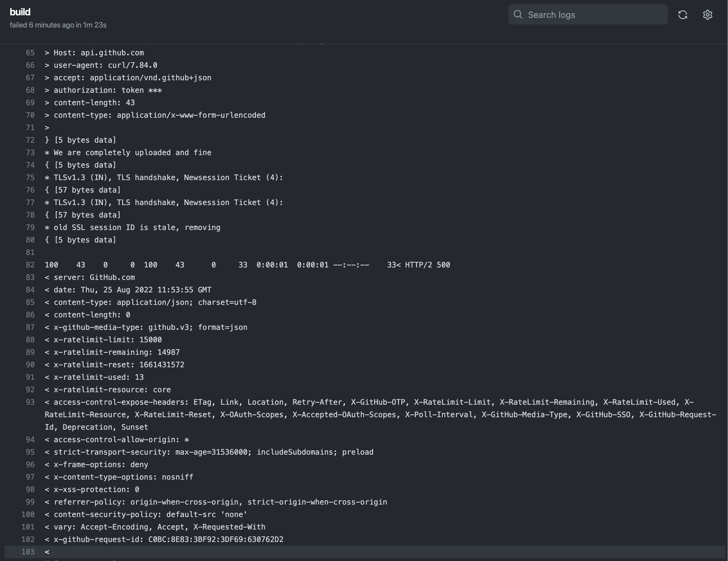
Task: Click the 'application/x-www-form-urlencoded' content-type line
Action: click(155, 115)
